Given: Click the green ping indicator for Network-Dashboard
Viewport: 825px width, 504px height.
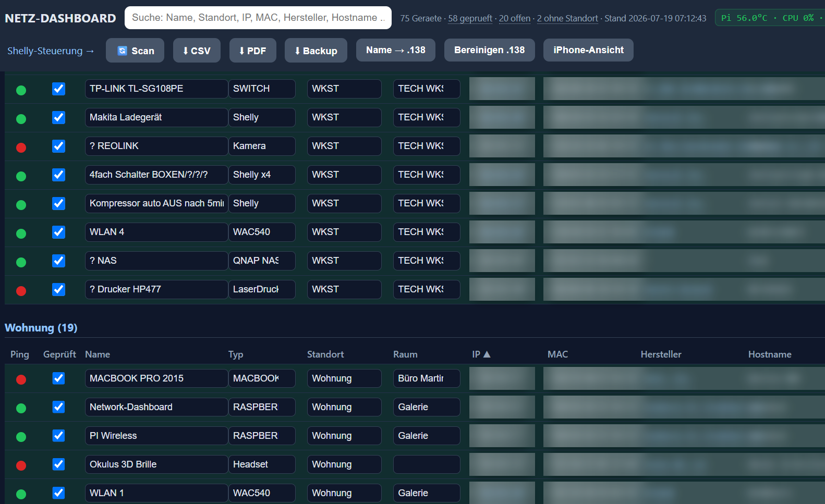Looking at the screenshot, I should (x=21, y=408).
